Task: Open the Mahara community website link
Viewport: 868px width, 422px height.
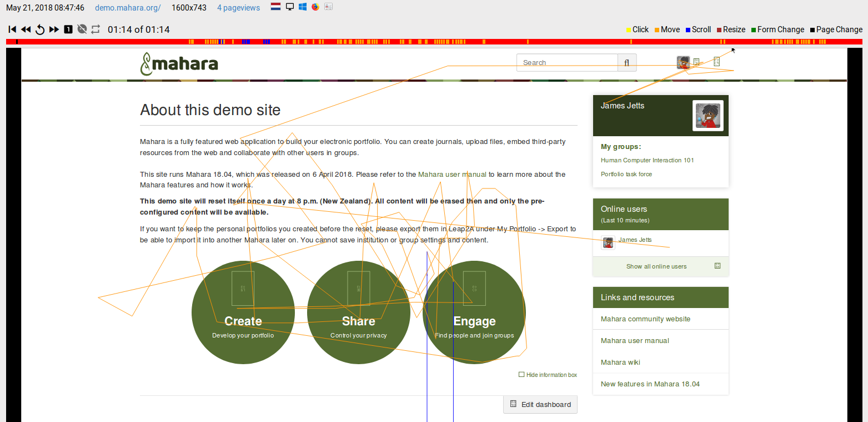Action: (x=645, y=319)
